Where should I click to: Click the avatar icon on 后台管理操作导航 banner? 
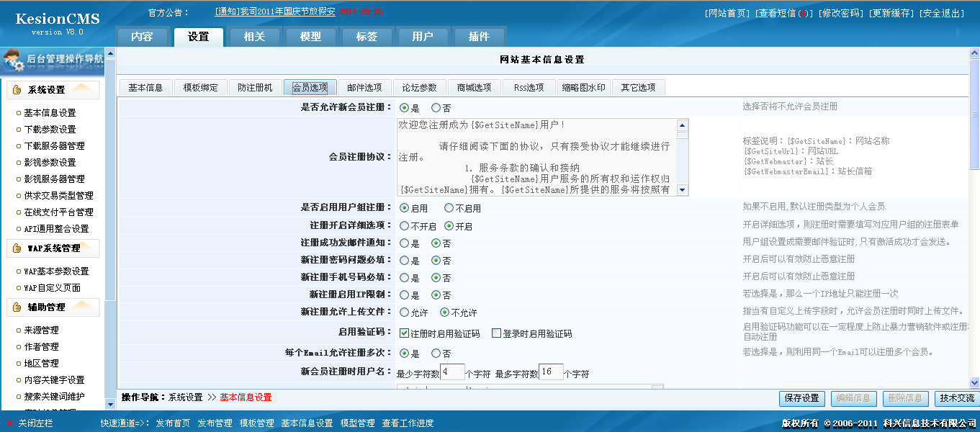[x=14, y=61]
